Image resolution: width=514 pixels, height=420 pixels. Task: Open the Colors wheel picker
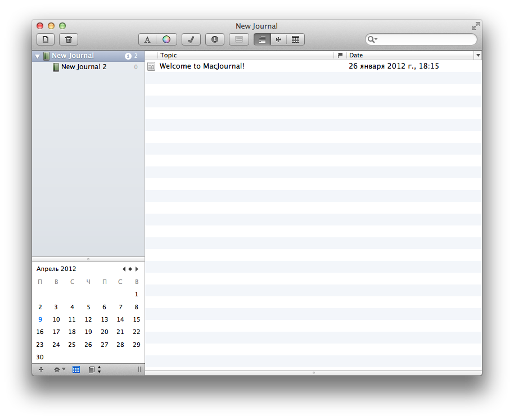click(x=166, y=40)
